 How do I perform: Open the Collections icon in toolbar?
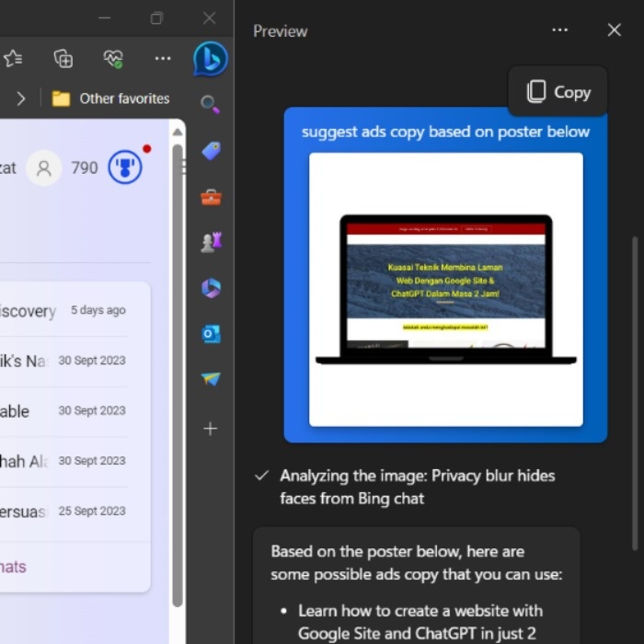point(63,58)
